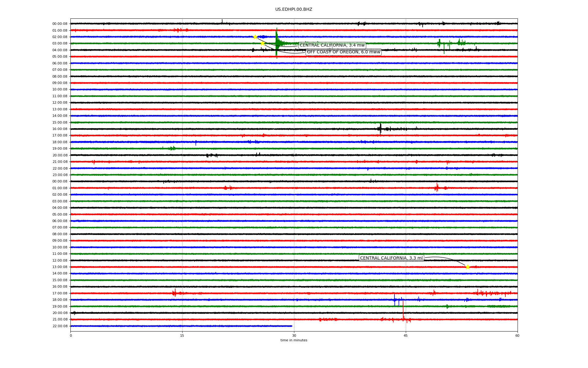Click the 22:00:08 label at bottom

coord(60,326)
